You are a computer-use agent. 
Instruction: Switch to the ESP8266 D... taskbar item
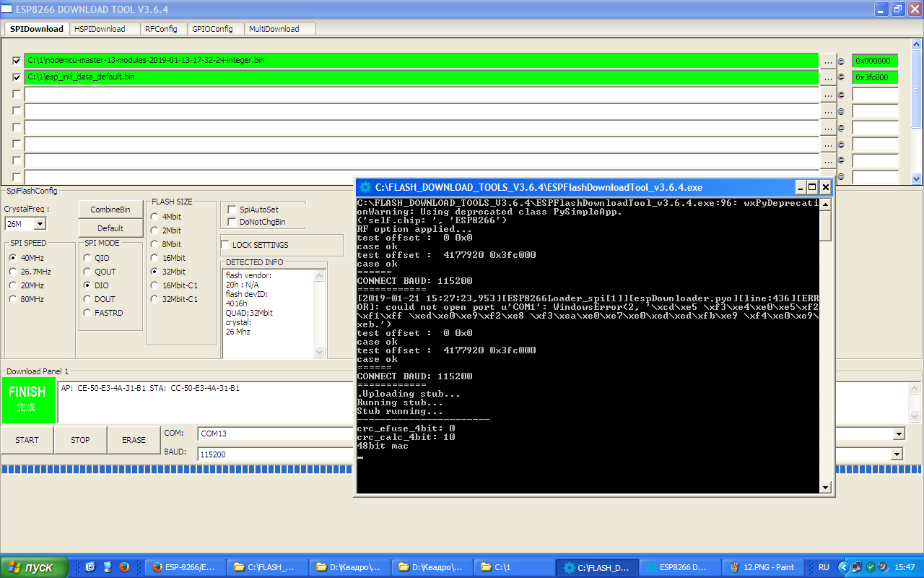point(679,567)
